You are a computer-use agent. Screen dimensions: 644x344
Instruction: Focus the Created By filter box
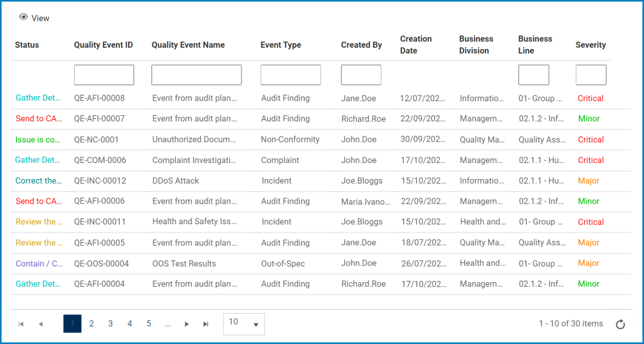click(x=361, y=75)
